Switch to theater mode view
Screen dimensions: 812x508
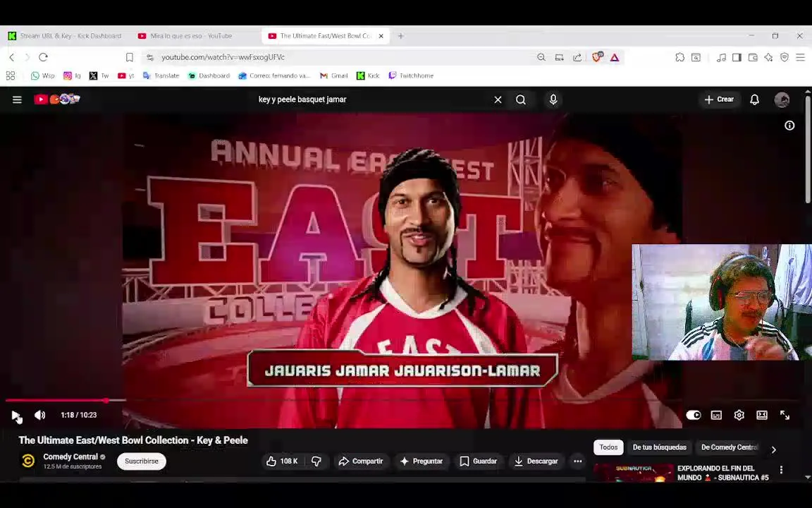pos(762,415)
